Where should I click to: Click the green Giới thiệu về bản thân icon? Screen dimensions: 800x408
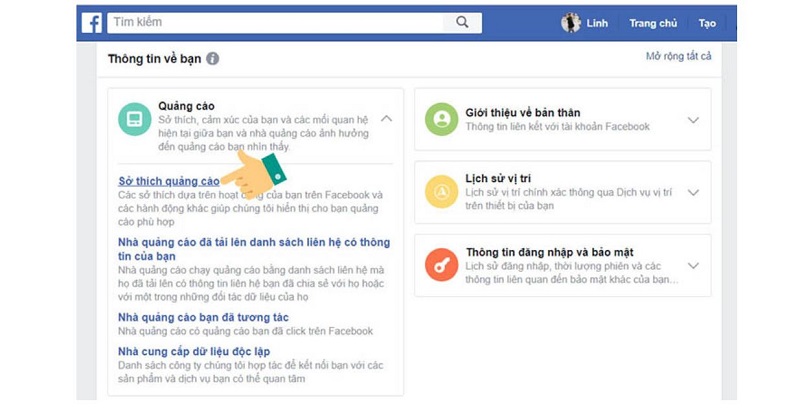pyautogui.click(x=441, y=119)
